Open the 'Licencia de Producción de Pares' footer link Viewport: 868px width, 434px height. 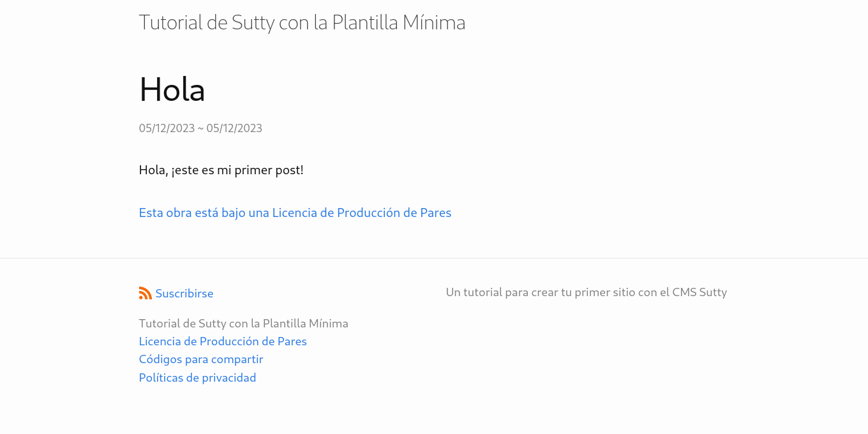223,341
